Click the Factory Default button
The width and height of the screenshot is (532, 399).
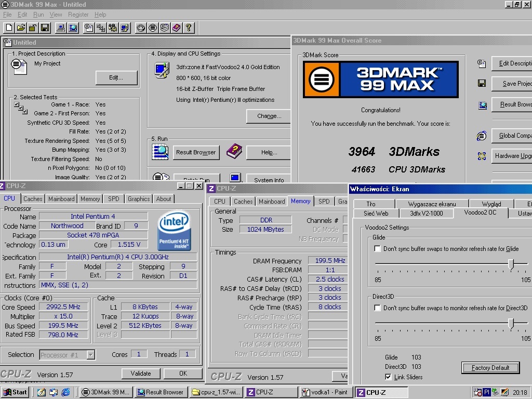pos(490,368)
